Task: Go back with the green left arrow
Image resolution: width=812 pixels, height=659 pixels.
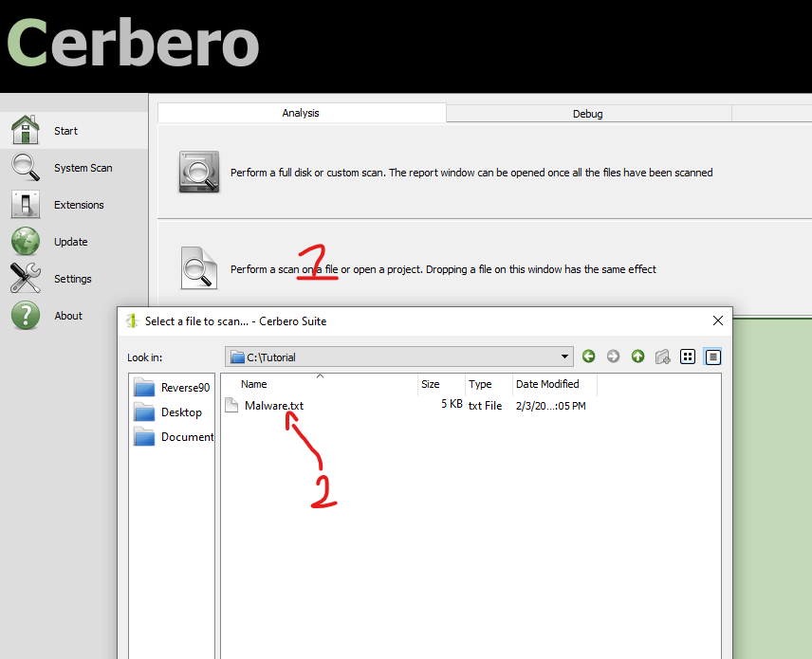Action: tap(589, 357)
